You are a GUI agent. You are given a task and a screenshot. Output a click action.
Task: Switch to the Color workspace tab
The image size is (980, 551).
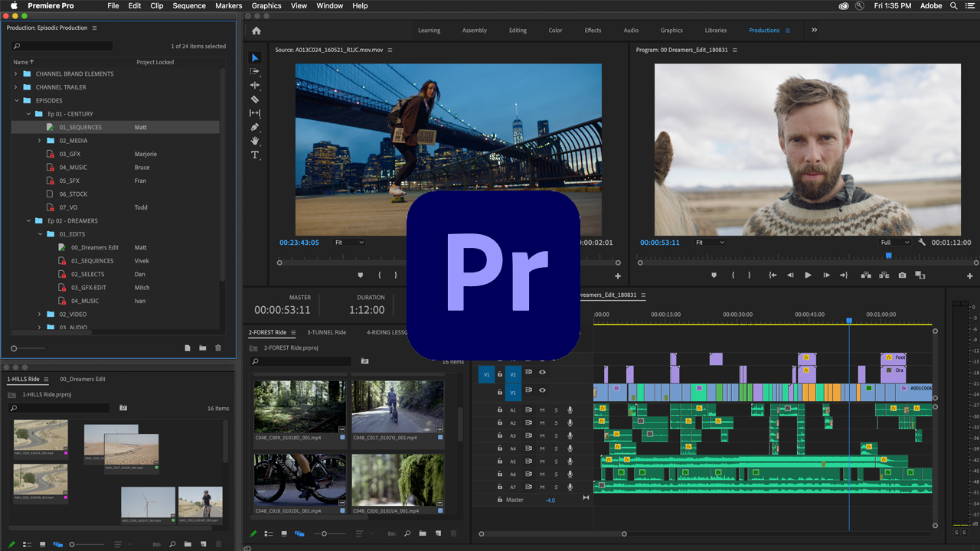click(x=555, y=31)
